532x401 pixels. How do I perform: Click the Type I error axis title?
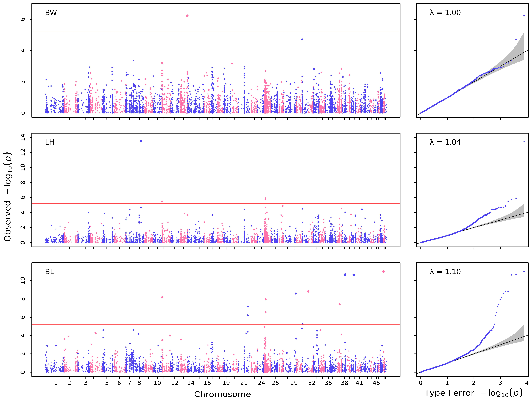pyautogui.click(x=473, y=393)
